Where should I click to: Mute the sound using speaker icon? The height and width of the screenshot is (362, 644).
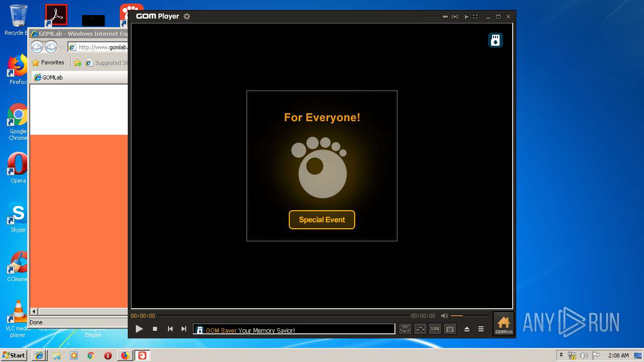coord(444,316)
